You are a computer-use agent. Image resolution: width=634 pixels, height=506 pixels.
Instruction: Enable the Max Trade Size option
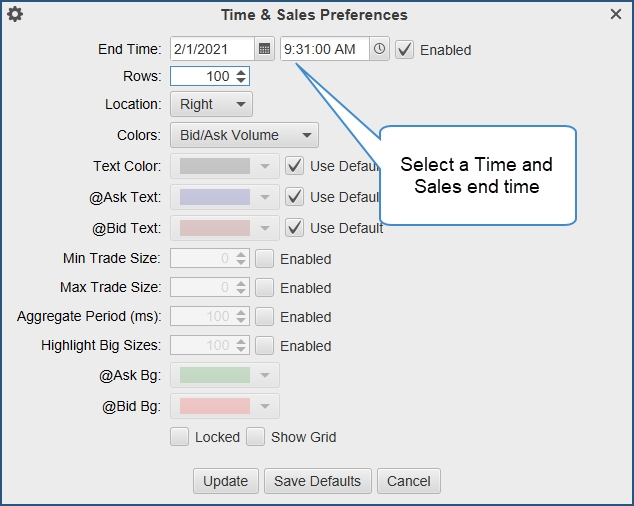pos(265,288)
